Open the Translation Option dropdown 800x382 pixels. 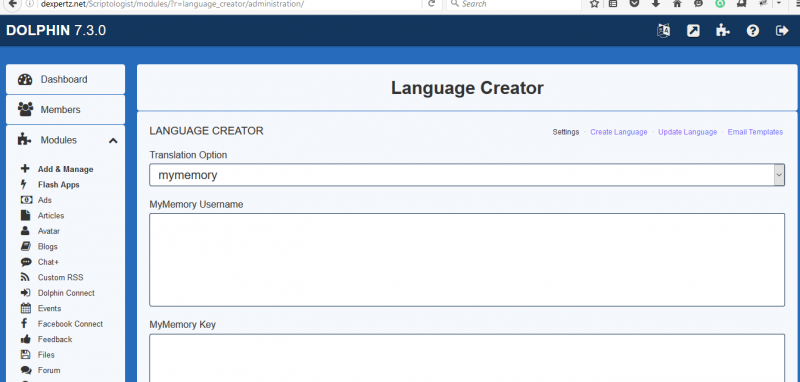467,175
